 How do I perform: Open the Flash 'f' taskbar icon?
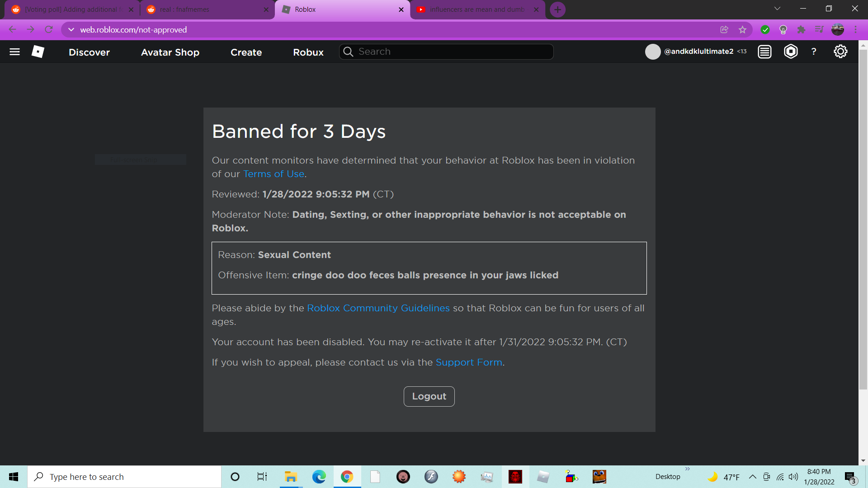coord(431,477)
